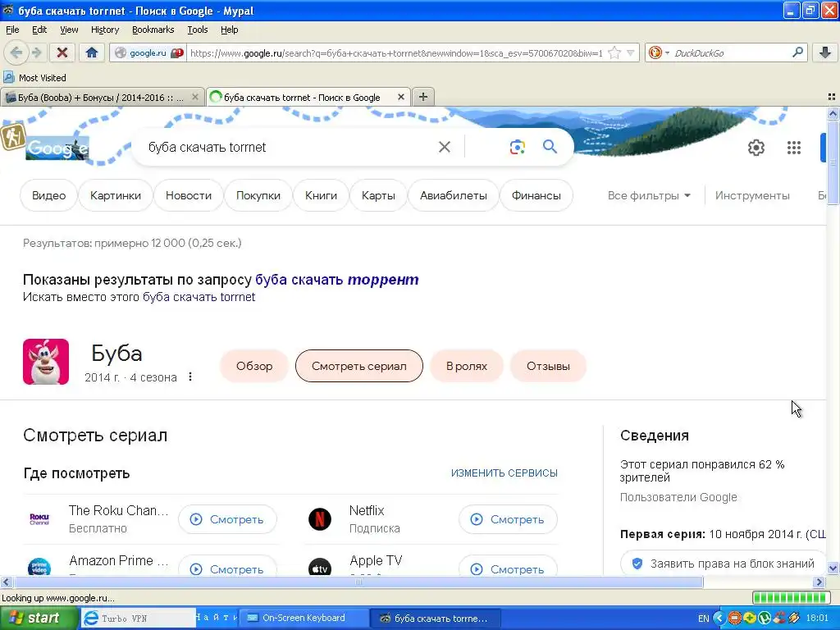The width and height of the screenshot is (840, 630).
Task: Click the horizontal scrollbar thumb
Action: tap(358, 582)
